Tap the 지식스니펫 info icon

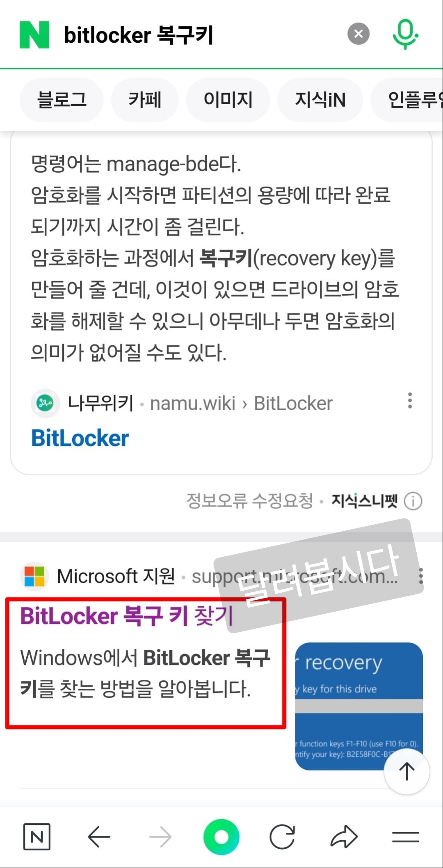pos(413,501)
